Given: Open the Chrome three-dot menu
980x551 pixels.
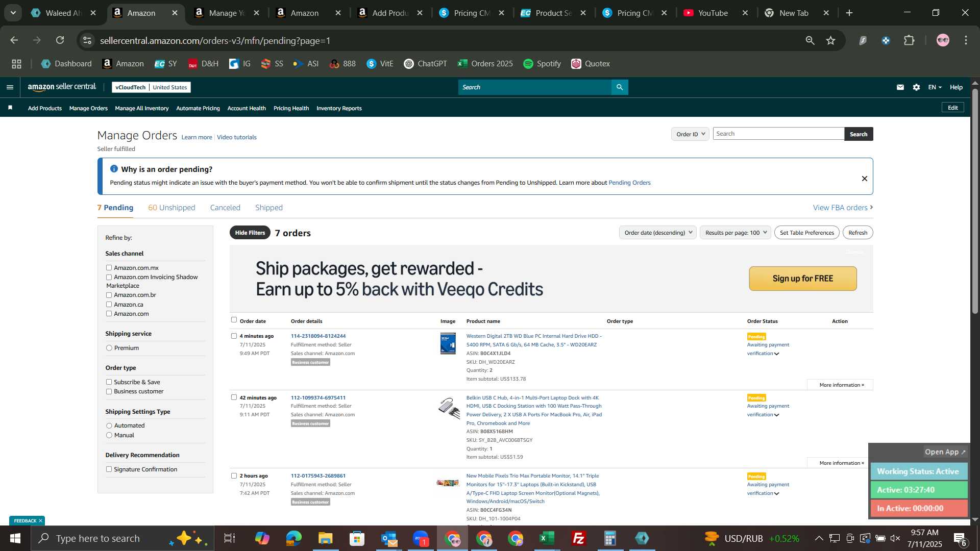Looking at the screenshot, I should click(966, 40).
